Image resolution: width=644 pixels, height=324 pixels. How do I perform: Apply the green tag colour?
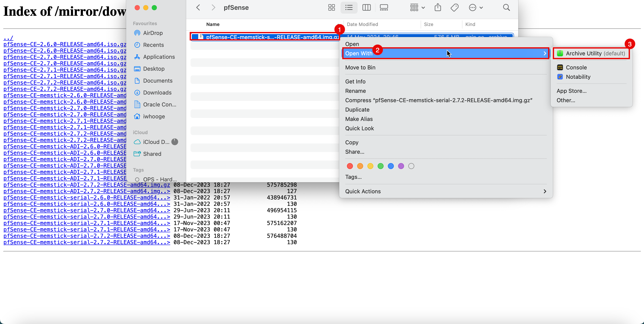coord(380,166)
